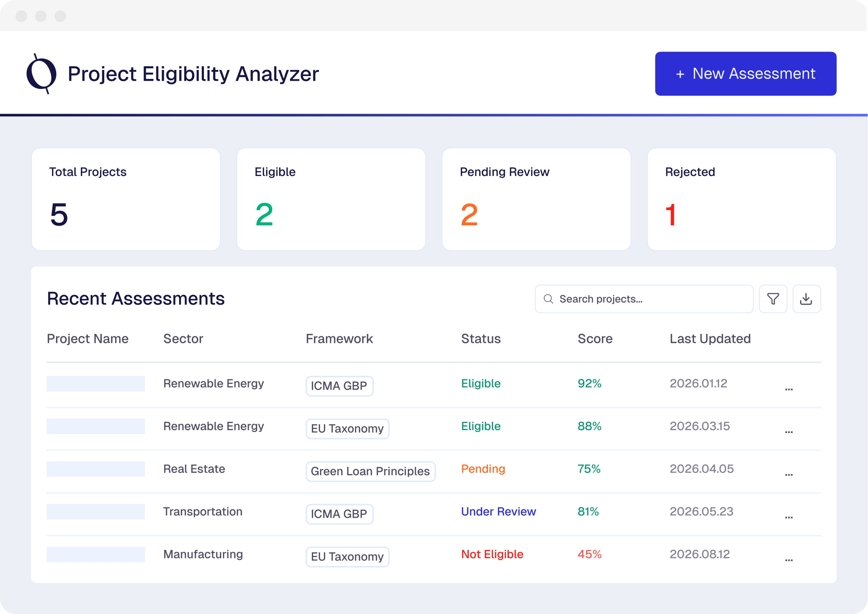Viewport: 868px width, 614px height.
Task: Click the export download icon
Action: 807,299
